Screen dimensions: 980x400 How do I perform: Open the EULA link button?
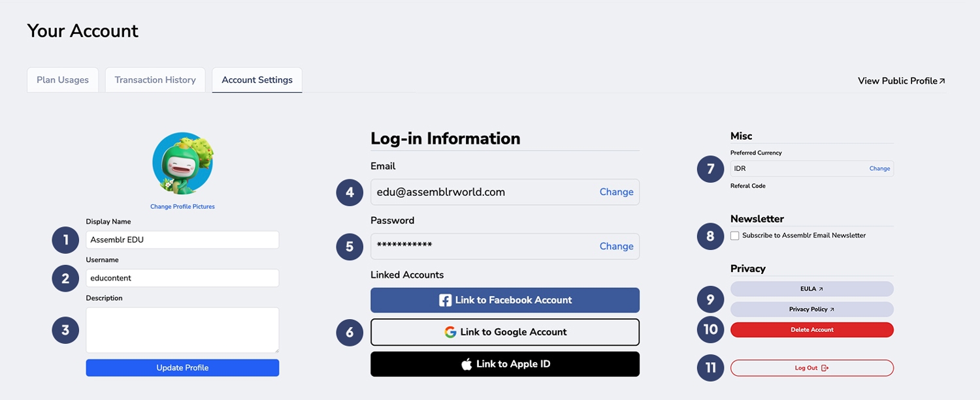(x=811, y=288)
